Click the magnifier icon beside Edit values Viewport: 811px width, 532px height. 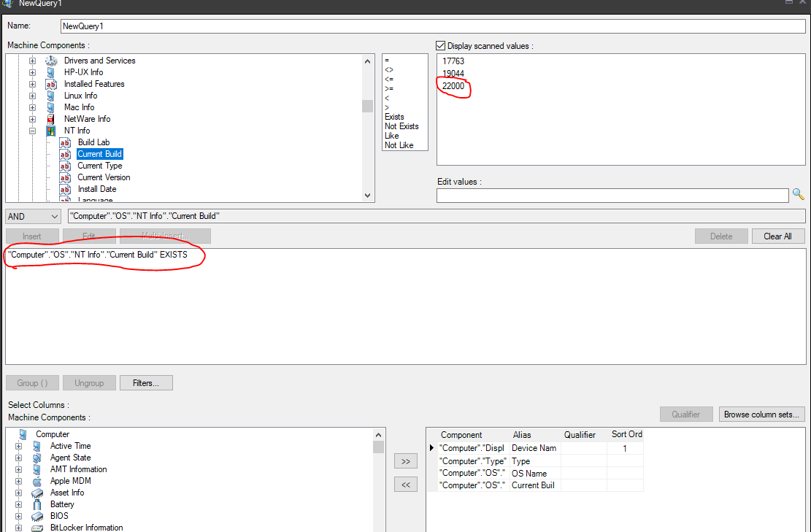798,195
